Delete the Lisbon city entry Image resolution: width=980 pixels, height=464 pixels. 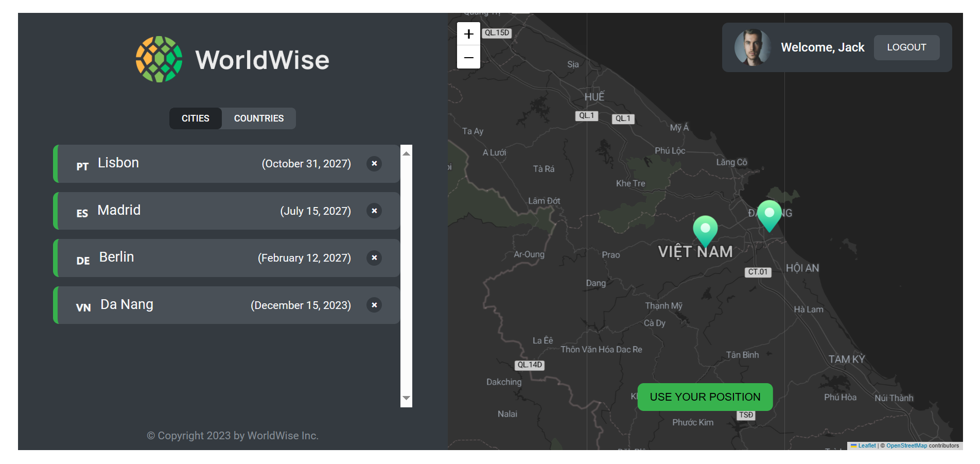coord(374,164)
